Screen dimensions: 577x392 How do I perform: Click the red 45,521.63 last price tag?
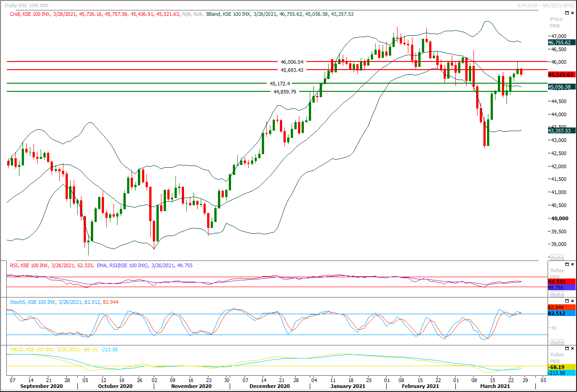pyautogui.click(x=561, y=75)
